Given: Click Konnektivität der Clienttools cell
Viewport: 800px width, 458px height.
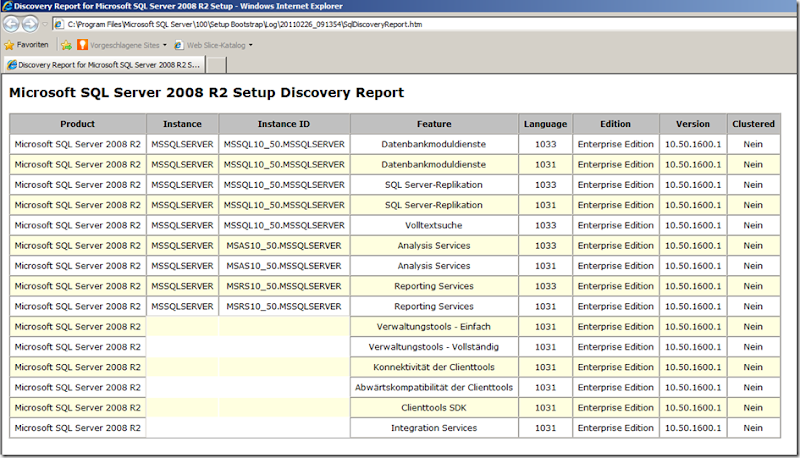Looking at the screenshot, I should point(434,367).
